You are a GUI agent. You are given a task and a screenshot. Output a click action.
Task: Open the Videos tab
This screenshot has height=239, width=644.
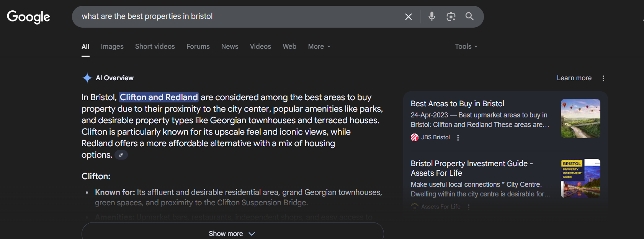tap(260, 46)
